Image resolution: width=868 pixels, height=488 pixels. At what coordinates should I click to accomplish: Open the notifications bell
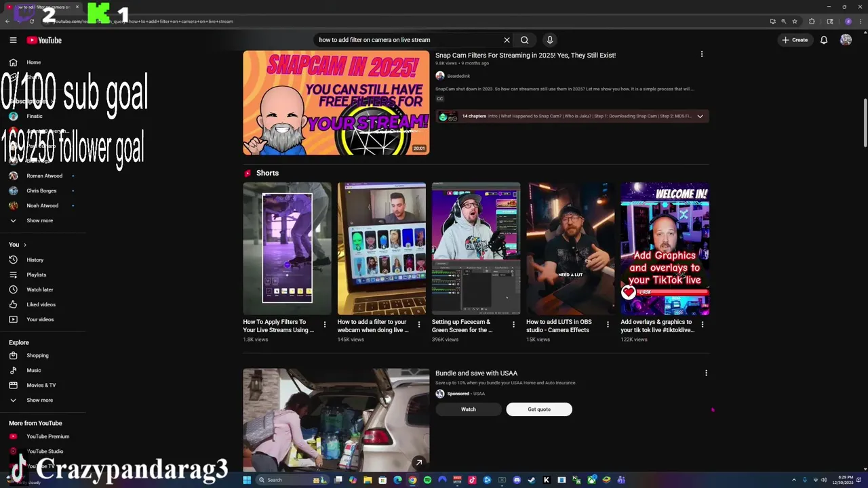[x=824, y=40]
